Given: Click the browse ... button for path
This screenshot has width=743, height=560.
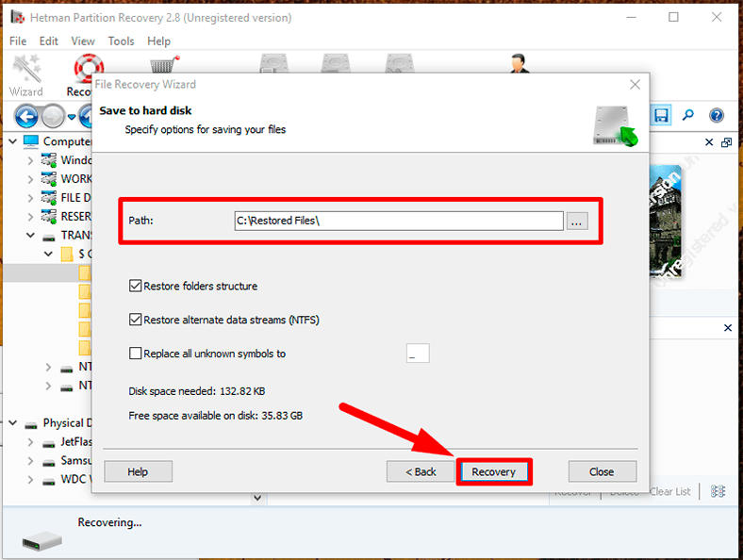Looking at the screenshot, I should [x=576, y=221].
